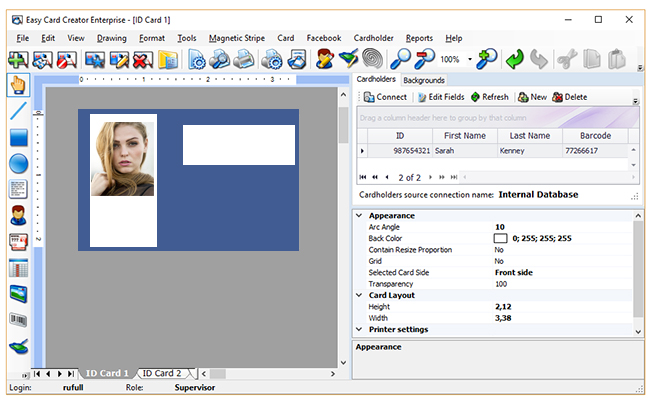Click the add new card toolbar icon
The image size is (652, 403).
18,59
